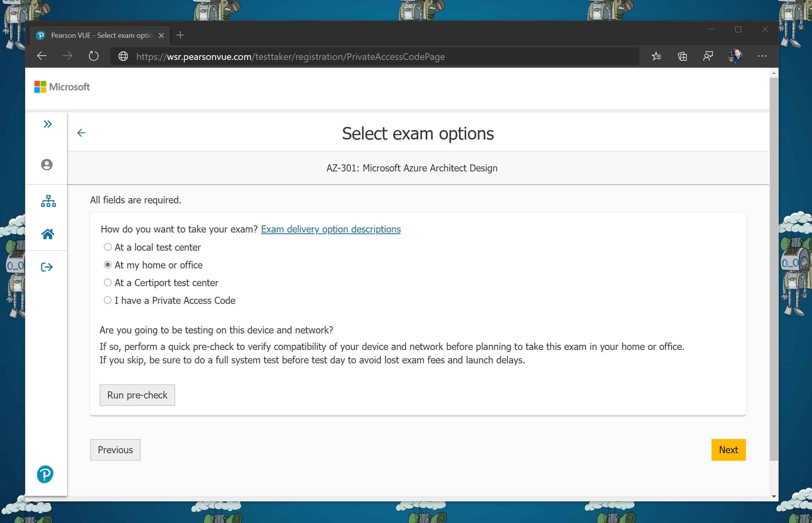Click the Exam delivery option descriptions link
This screenshot has height=523, width=812.
[331, 229]
